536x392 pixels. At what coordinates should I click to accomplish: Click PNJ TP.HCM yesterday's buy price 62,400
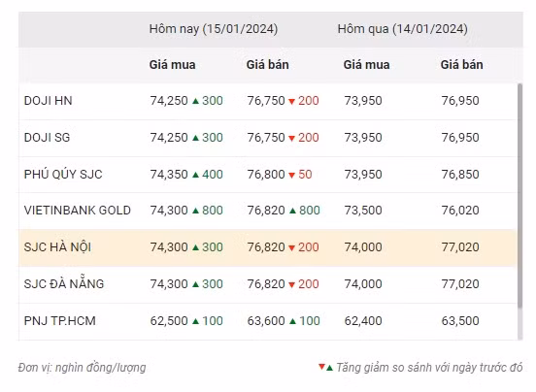363,321
